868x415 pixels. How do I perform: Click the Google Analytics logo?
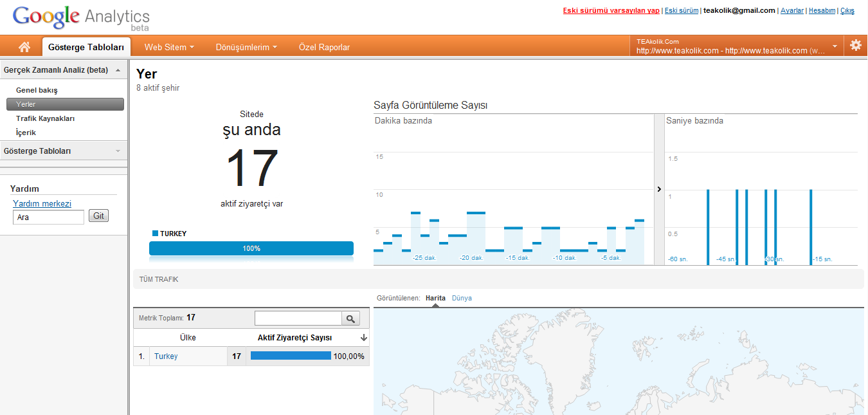click(x=81, y=17)
